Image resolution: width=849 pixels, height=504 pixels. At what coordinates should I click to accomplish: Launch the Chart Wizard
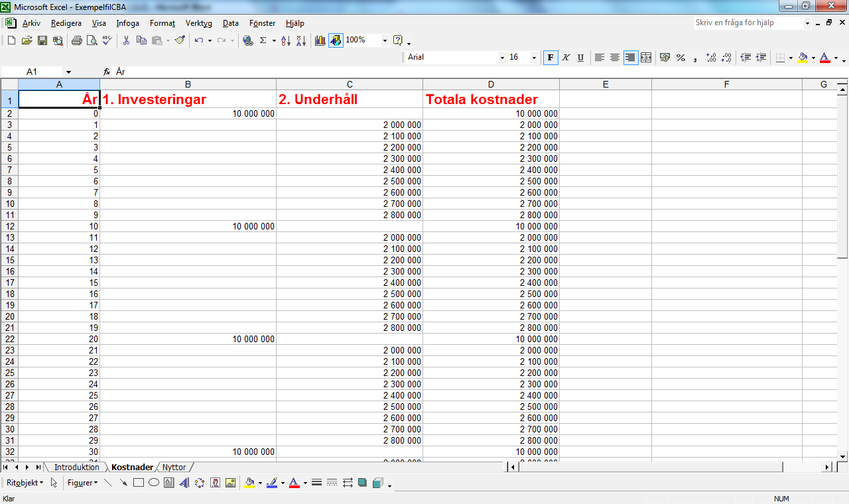coord(320,40)
